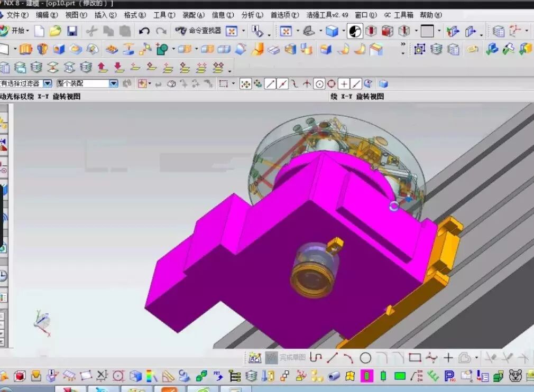
Task: Toggle the midpoint snap option
Action: 283,84
